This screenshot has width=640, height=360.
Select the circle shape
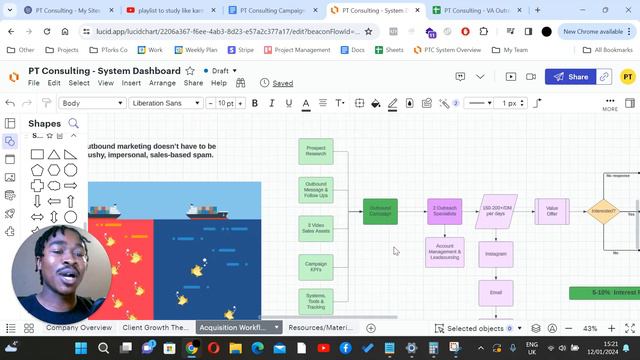pos(70,217)
